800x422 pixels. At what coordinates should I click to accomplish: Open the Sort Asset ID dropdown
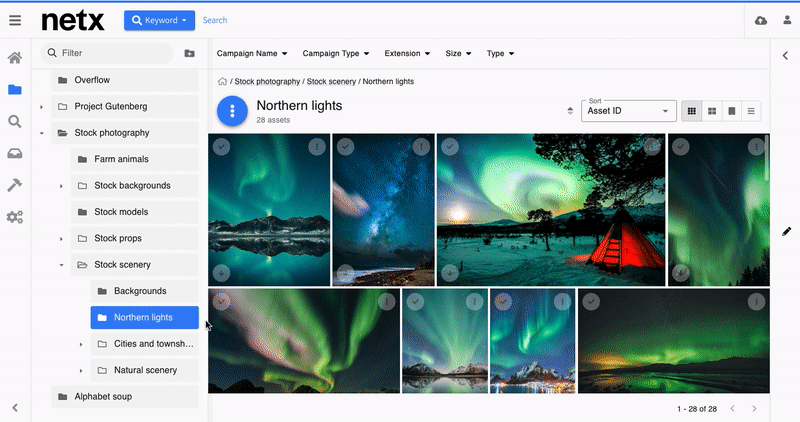pyautogui.click(x=629, y=111)
